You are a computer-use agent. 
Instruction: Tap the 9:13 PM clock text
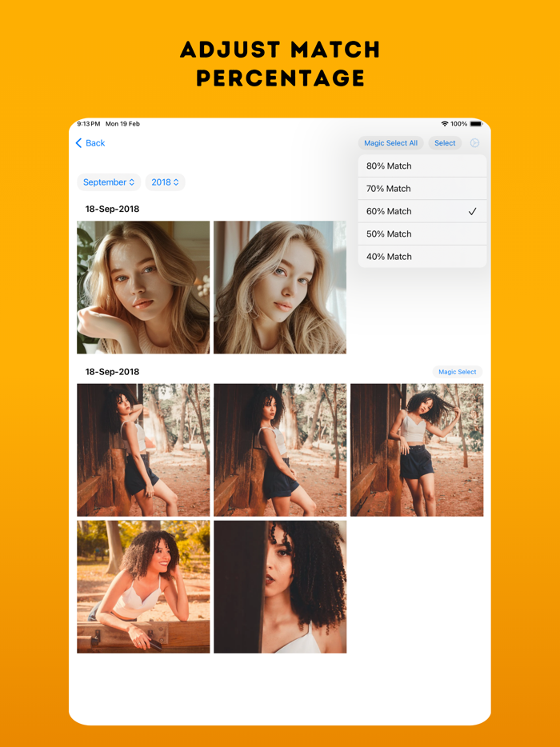point(89,124)
